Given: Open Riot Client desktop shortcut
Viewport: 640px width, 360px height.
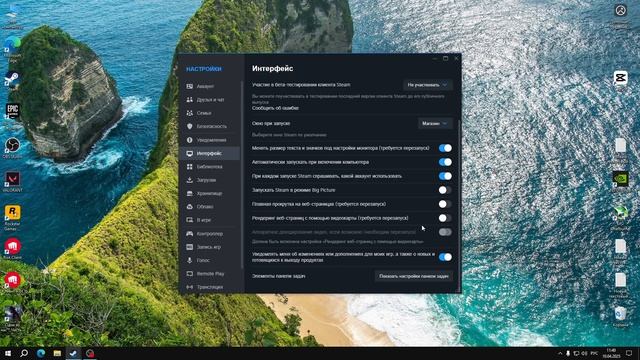Looking at the screenshot, I should click(x=13, y=249).
